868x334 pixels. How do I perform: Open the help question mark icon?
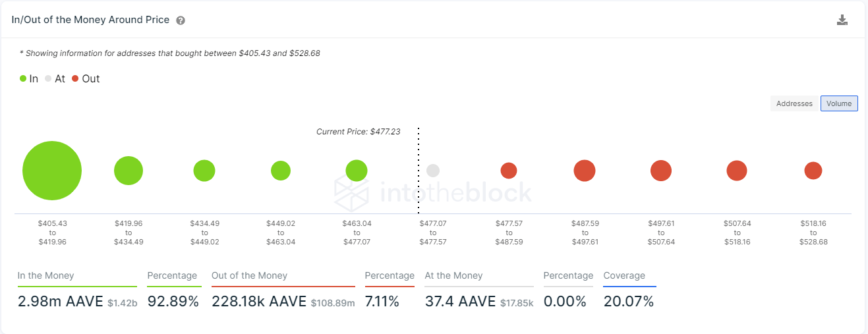181,20
